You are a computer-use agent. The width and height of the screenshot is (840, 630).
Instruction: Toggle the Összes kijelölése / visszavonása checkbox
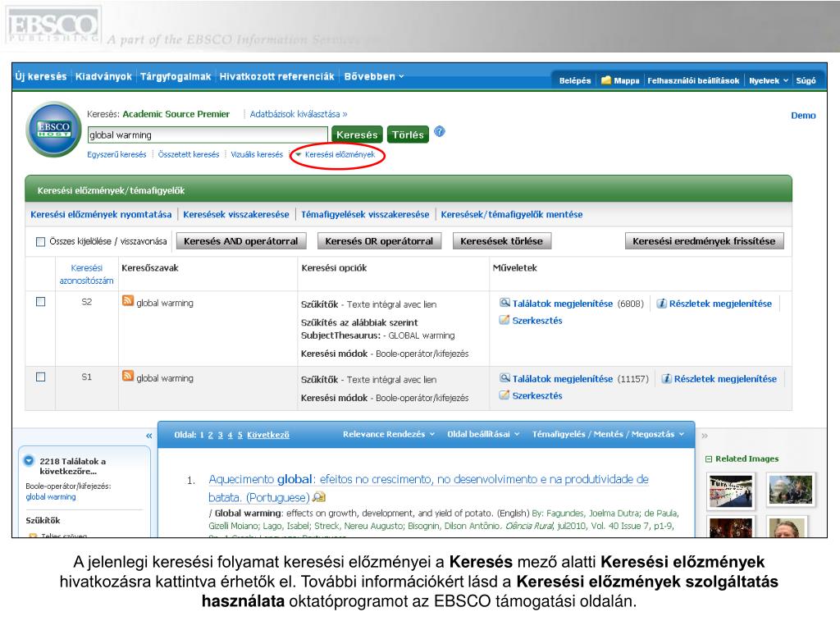[40, 242]
